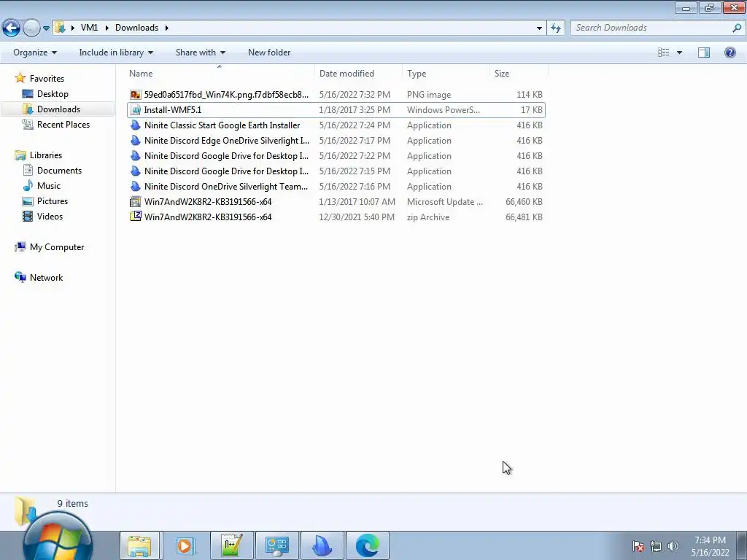Toggle the preview pane button
The width and height of the screenshot is (747, 560).
click(704, 52)
